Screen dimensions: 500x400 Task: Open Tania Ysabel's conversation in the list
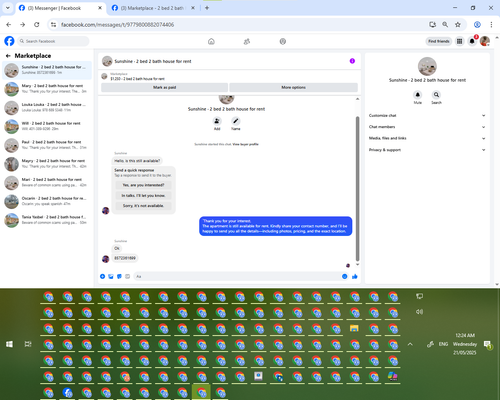(47, 220)
